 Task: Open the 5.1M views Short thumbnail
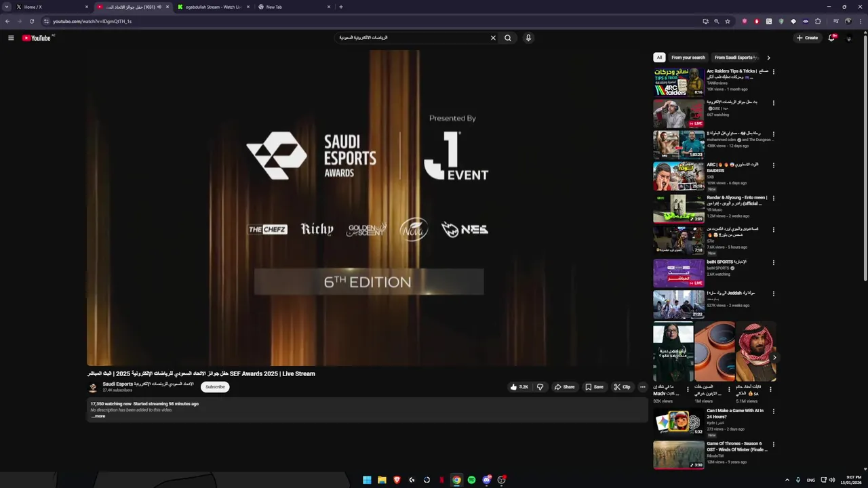tap(756, 352)
